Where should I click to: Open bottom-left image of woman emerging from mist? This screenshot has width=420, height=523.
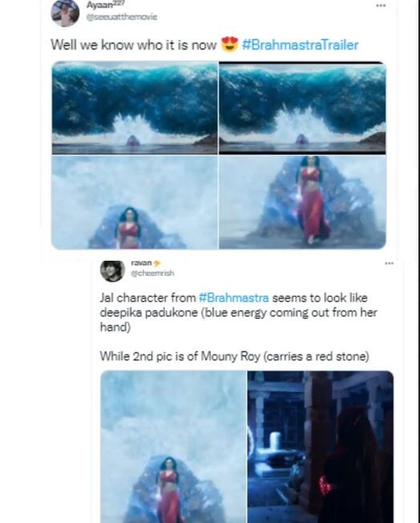[135, 202]
